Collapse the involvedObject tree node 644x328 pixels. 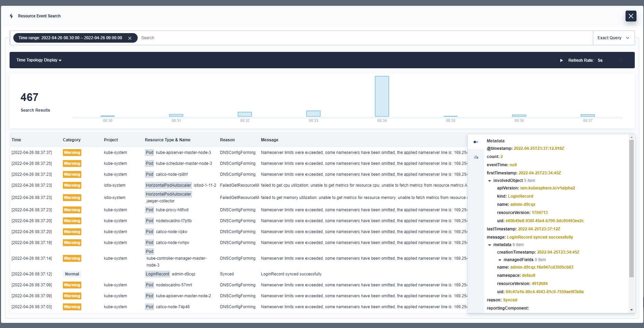pos(490,181)
